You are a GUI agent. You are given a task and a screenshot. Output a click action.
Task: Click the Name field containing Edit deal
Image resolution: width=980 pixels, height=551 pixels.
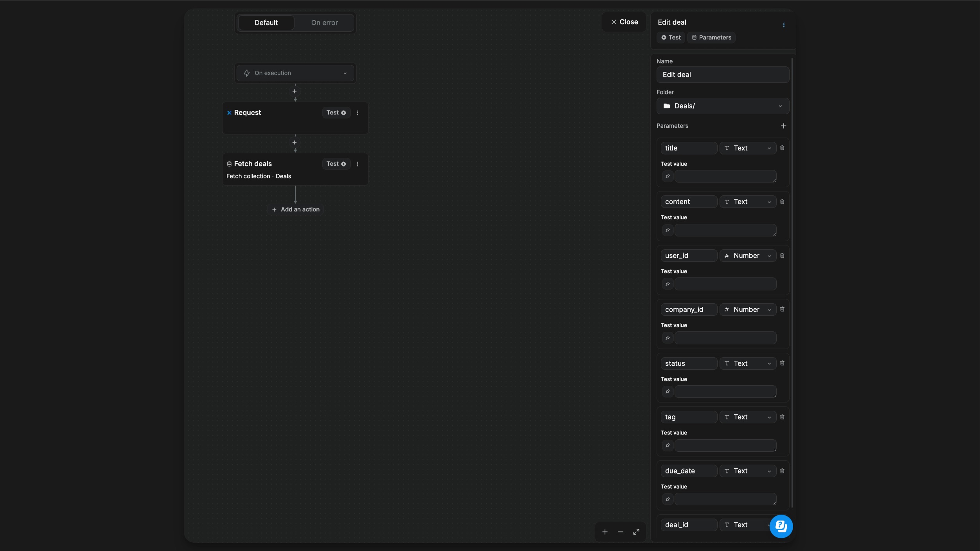pos(722,75)
